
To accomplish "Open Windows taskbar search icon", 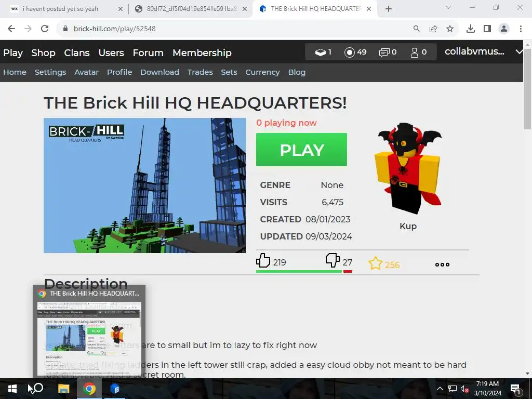I will 37,388.
